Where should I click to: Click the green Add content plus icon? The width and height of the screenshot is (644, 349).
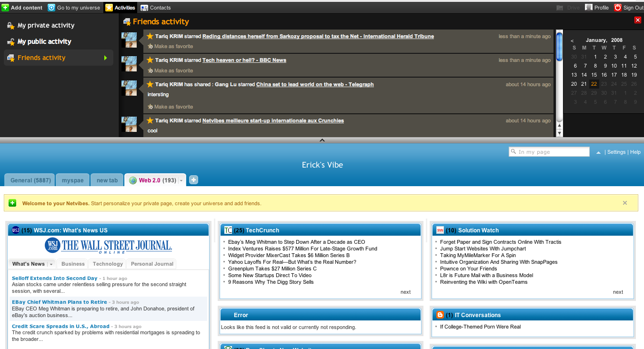[5, 8]
